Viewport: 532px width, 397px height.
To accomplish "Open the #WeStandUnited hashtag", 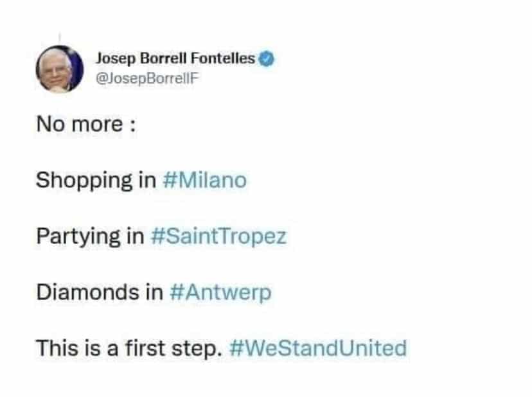I will tap(317, 348).
